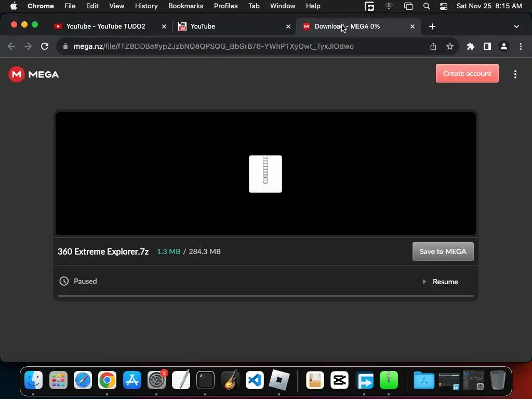Viewport: 532px width, 399px height.
Task: Open Chrome three-dot main menu
Action: [521, 46]
